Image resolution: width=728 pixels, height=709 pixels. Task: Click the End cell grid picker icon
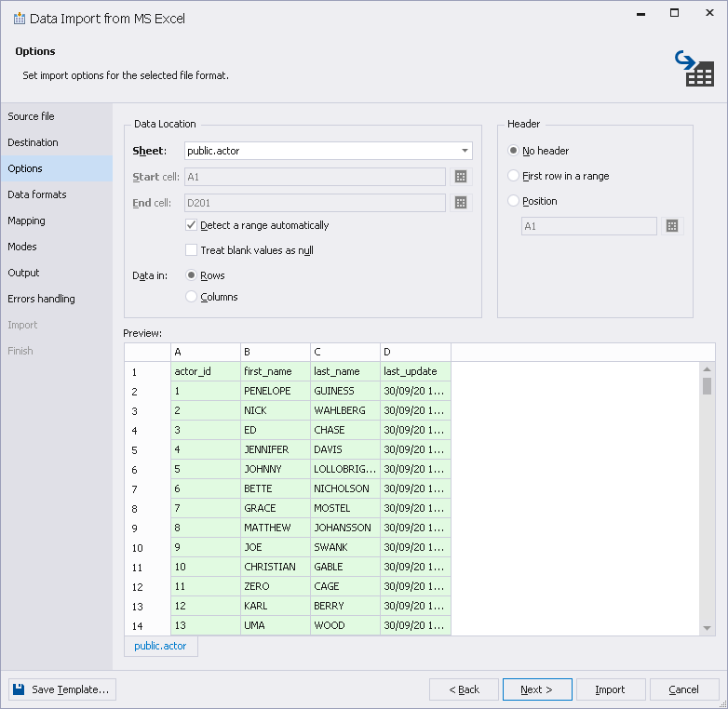(x=461, y=203)
